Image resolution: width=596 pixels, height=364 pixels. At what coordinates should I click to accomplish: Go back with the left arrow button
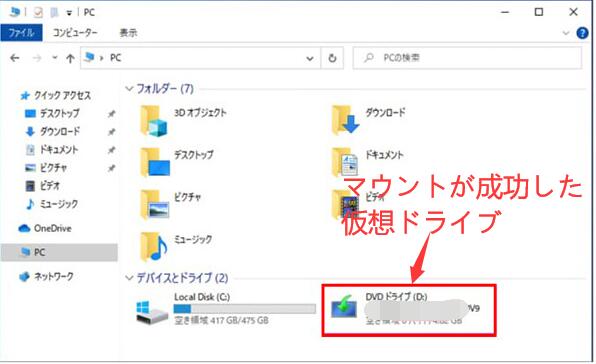[x=15, y=58]
